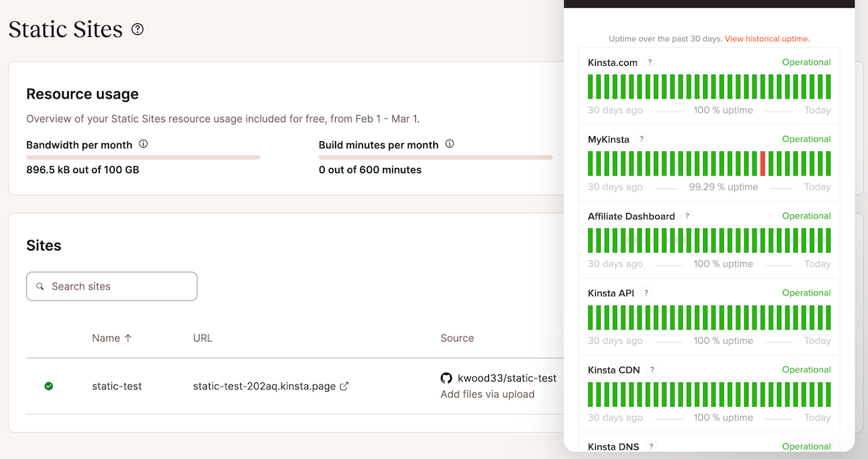The width and height of the screenshot is (868, 459).
Task: Open the static-test site name
Action: [117, 387]
